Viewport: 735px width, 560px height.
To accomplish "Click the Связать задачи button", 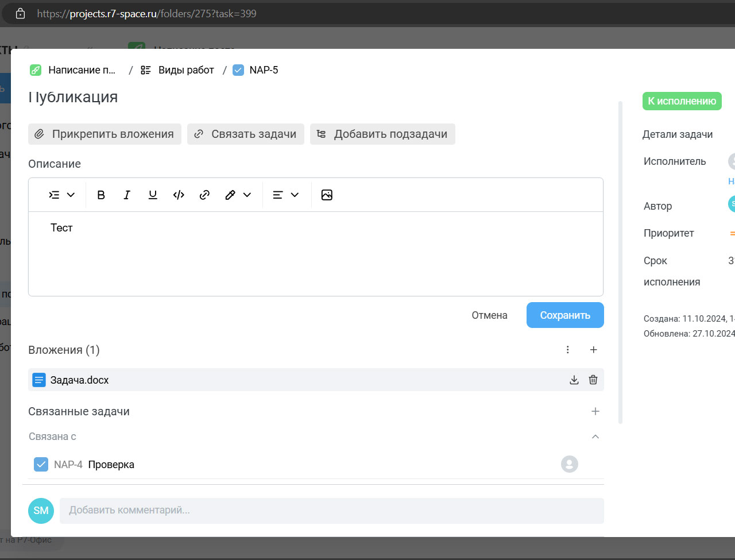I will coord(246,134).
